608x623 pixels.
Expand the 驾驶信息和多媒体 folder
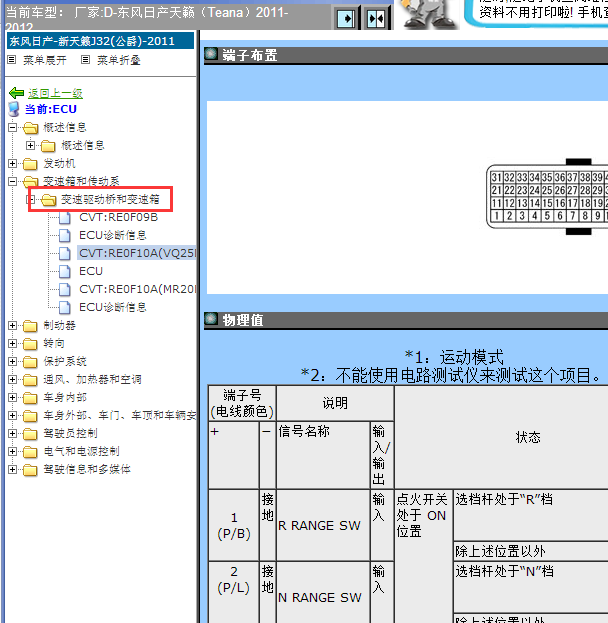click(x=12, y=470)
